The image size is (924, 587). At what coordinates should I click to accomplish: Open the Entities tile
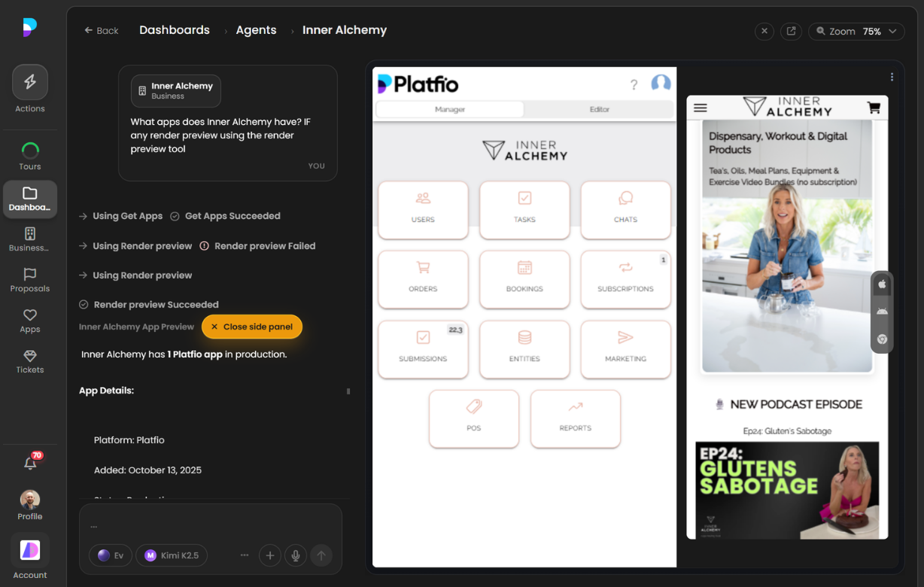524,349
